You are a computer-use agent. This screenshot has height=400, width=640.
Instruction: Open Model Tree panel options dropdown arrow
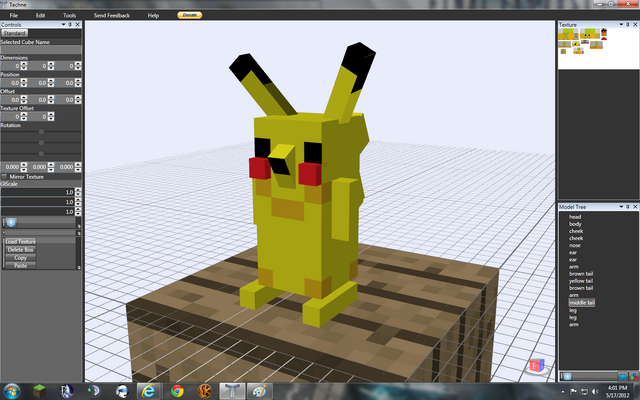point(621,207)
